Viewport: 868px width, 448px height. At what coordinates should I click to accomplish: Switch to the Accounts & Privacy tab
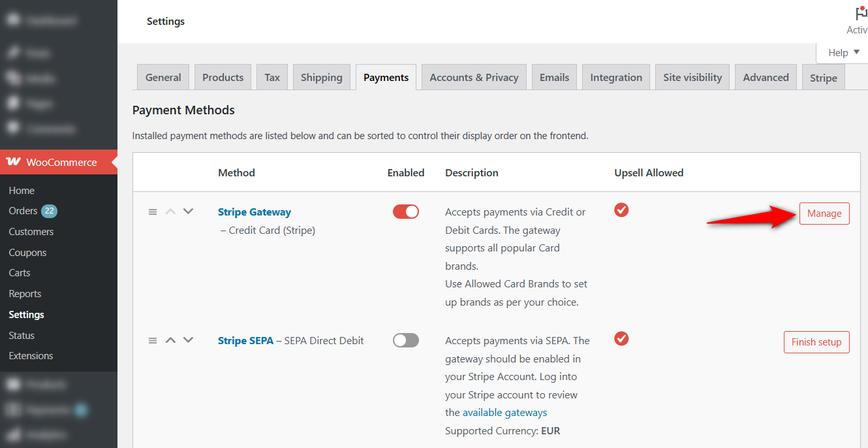[474, 77]
